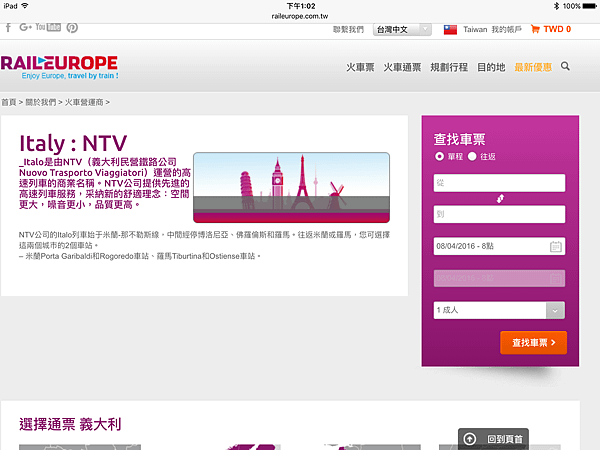The width and height of the screenshot is (600, 450).
Task: Swap origin and destination stations
Action: [500, 199]
